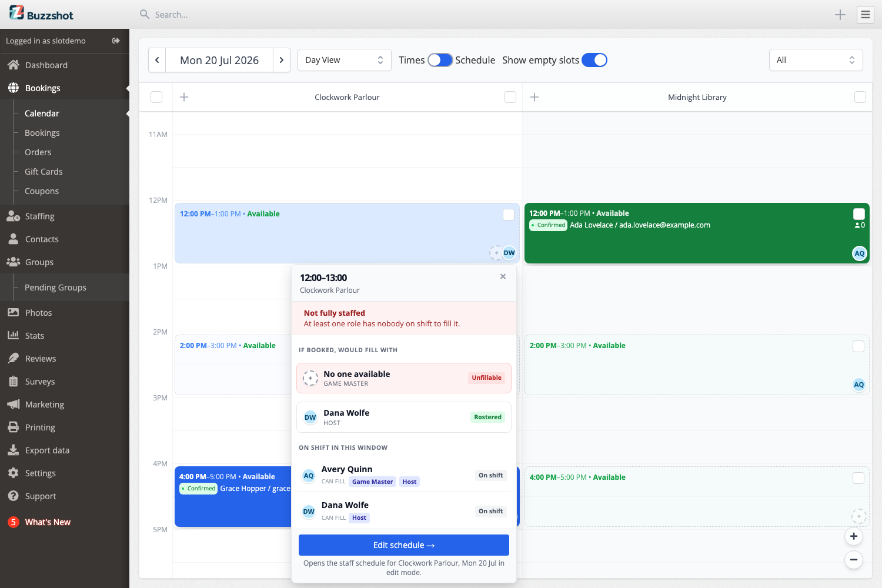
Task: Click the Edit schedule button
Action: 404,545
